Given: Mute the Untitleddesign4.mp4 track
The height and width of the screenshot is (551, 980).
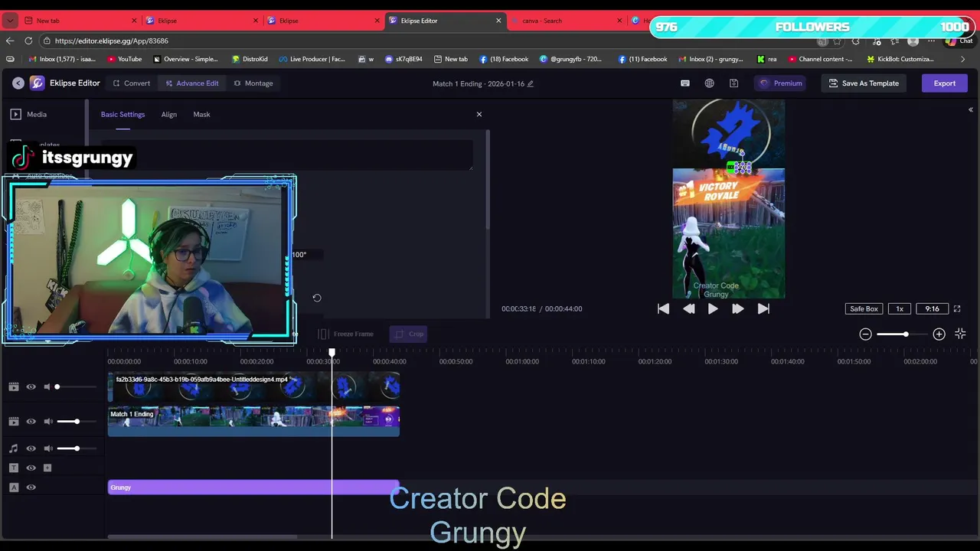Looking at the screenshot, I should point(47,386).
